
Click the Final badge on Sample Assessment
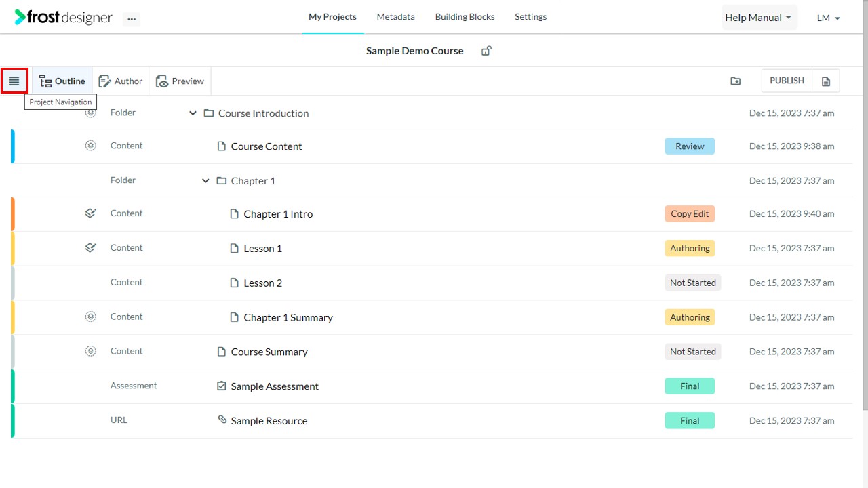(690, 386)
